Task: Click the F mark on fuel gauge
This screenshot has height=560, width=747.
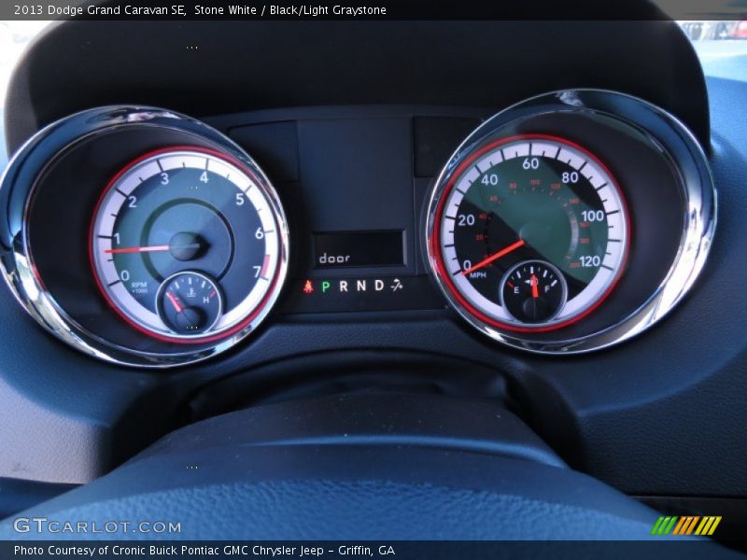Action: [547, 289]
